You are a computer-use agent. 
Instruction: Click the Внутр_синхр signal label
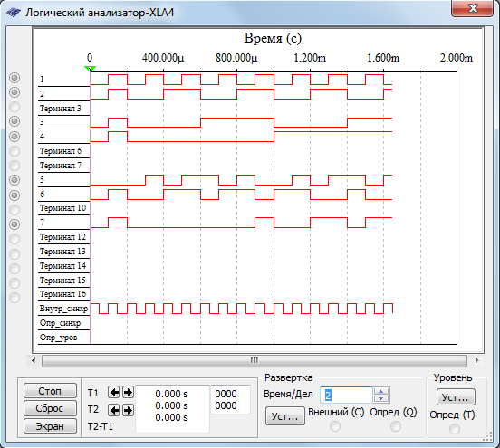point(63,309)
